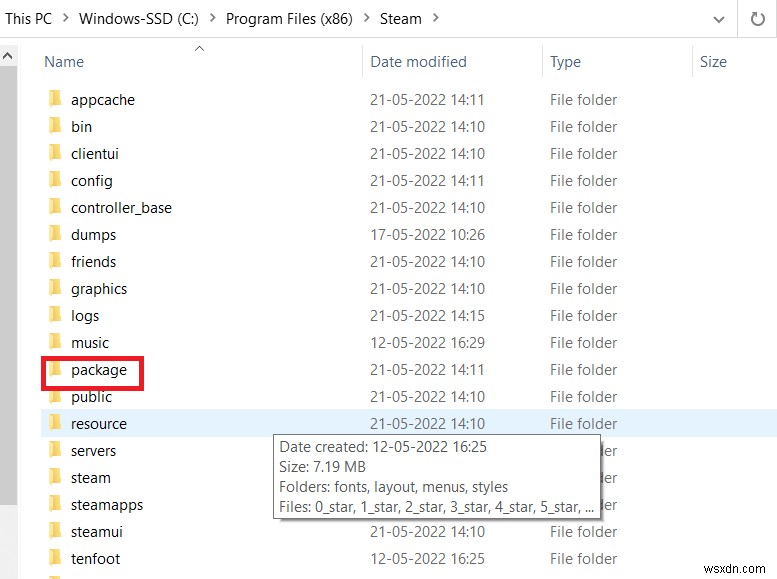This screenshot has height=579, width=777.
Task: Click dumps date 17-05-2022 10:26
Action: tap(427, 234)
